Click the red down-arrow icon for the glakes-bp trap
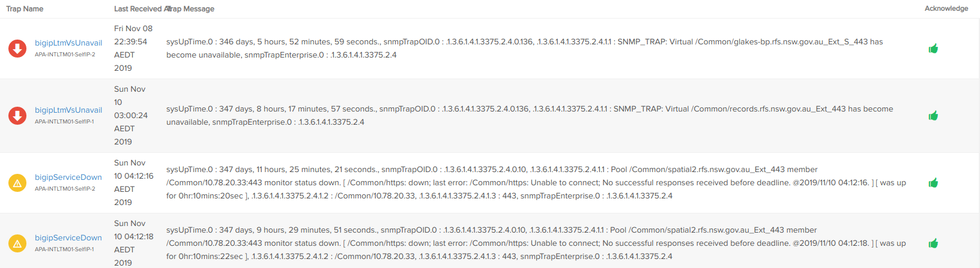Image resolution: width=980 pixels, height=268 pixels. click(x=17, y=49)
